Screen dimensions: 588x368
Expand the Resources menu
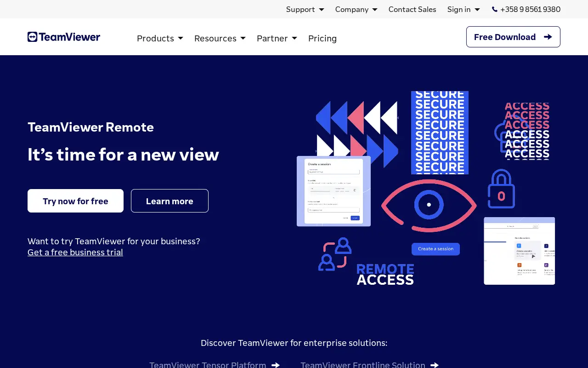point(220,38)
